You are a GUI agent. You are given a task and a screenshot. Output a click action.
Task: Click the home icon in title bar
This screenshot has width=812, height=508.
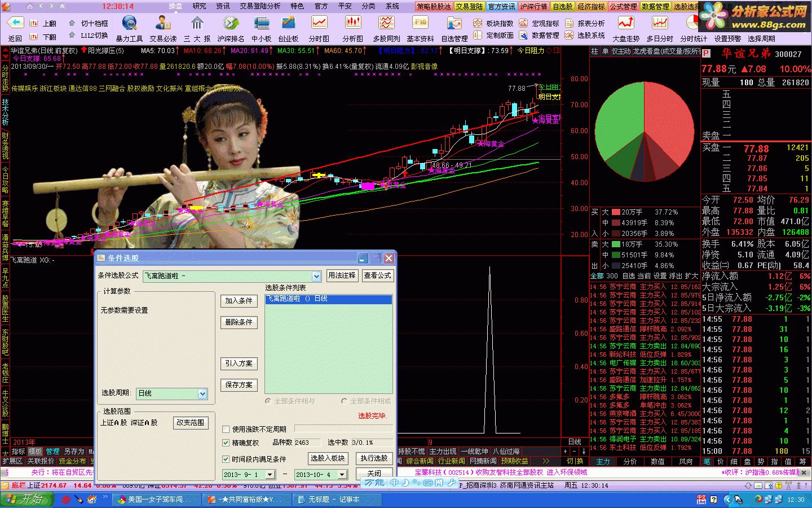[30, 6]
